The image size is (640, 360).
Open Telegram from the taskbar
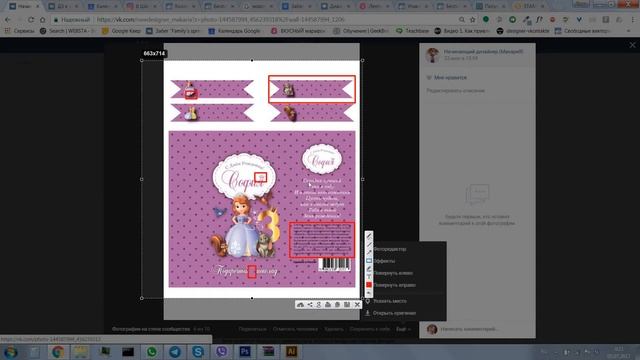(x=175, y=352)
